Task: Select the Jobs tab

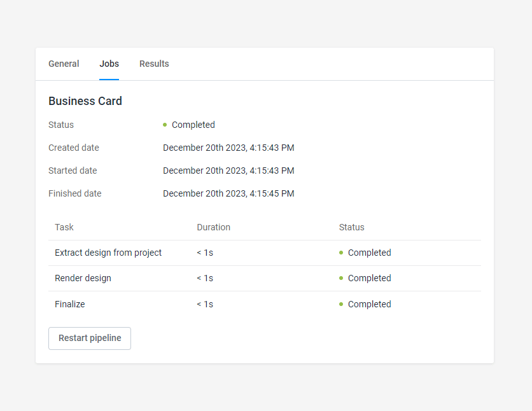Action: [109, 64]
